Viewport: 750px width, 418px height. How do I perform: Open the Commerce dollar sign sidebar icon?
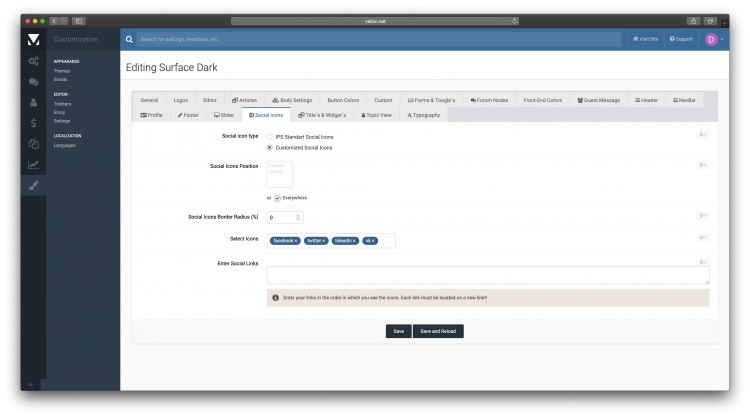(33, 123)
